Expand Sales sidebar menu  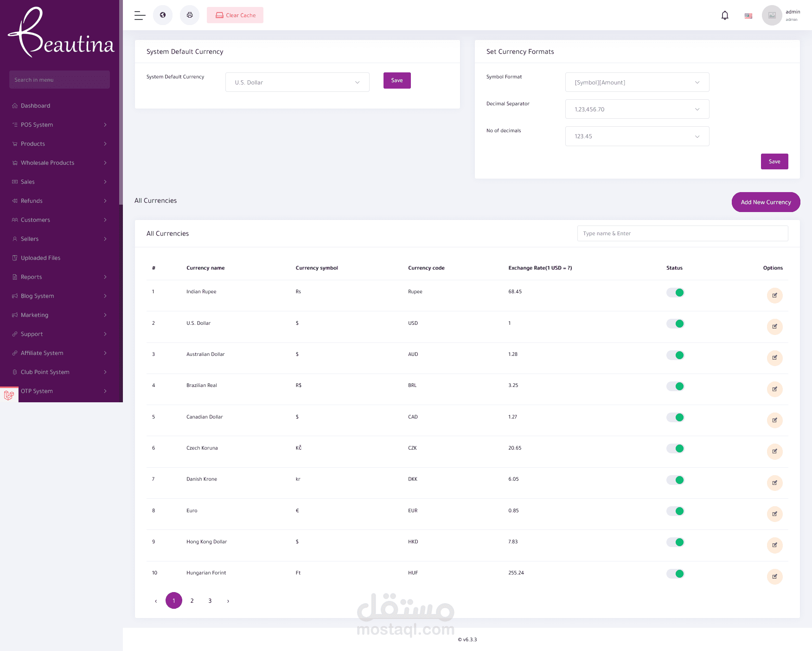tap(59, 182)
